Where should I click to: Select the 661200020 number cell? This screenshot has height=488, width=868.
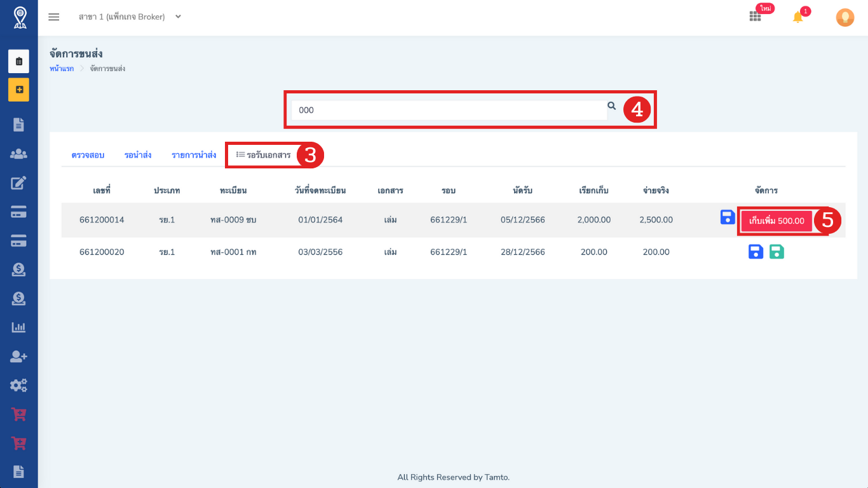pos(102,252)
